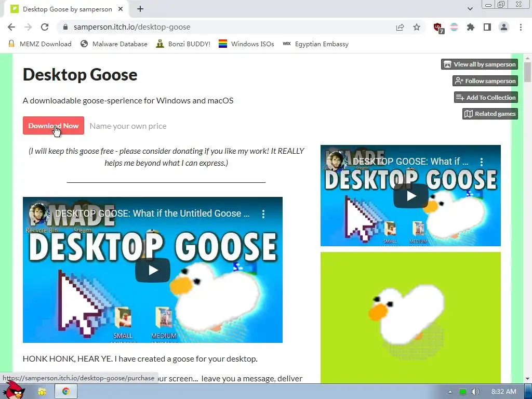
Task: Select the Desktop Goose by samperson tab
Action: tap(66, 9)
